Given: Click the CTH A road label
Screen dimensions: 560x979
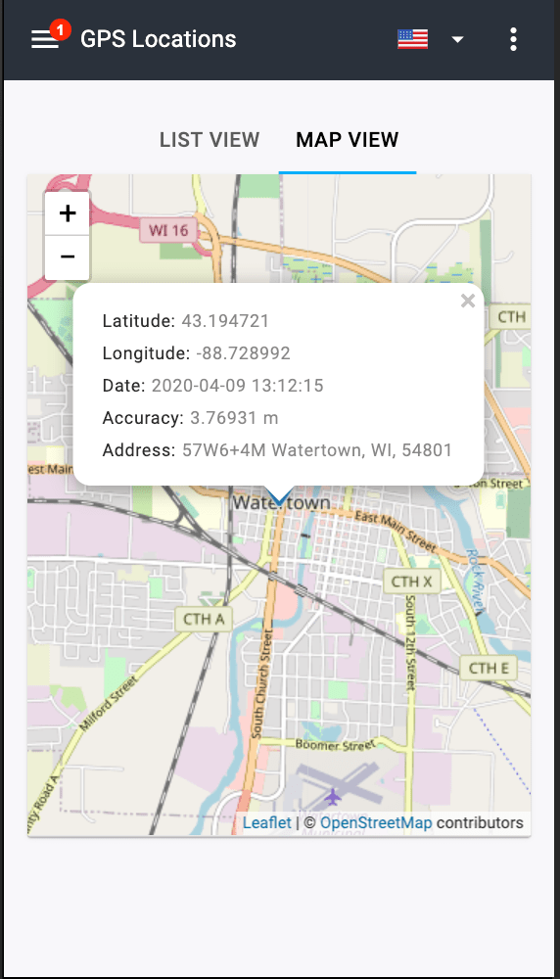Looking at the screenshot, I should coord(204,619).
